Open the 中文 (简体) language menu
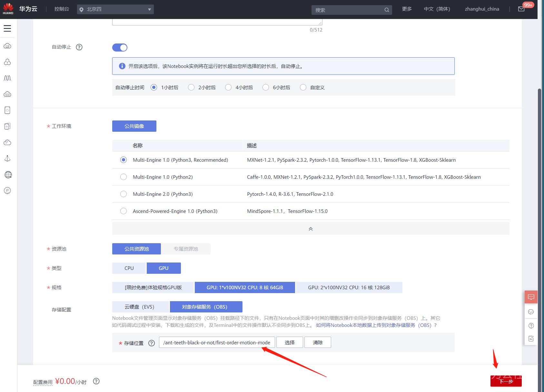544x392 pixels. (437, 9)
